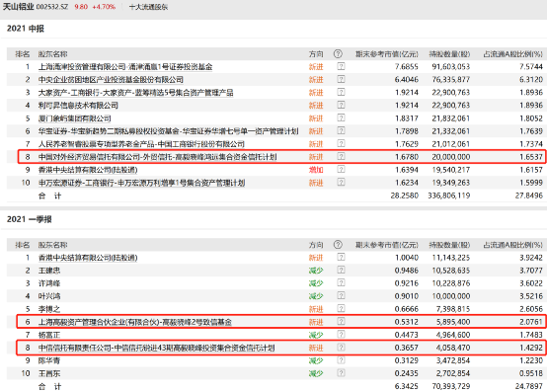Open the detail icon for 陈华青 row
547x392 pixels.
(341, 360)
